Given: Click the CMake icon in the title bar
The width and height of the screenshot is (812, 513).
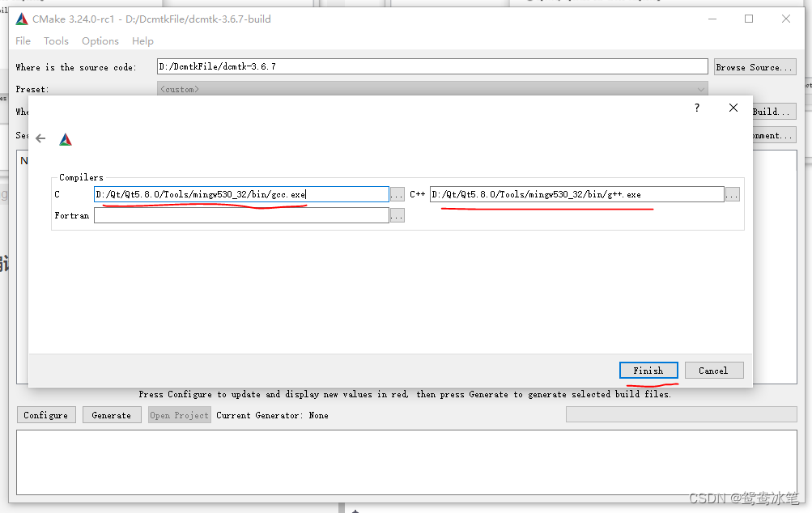Looking at the screenshot, I should click(x=22, y=19).
